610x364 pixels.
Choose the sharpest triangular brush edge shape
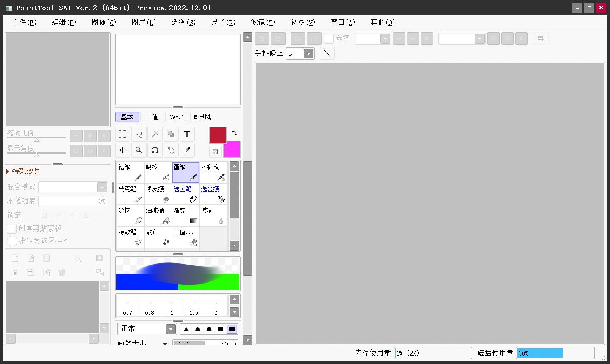coord(186,329)
